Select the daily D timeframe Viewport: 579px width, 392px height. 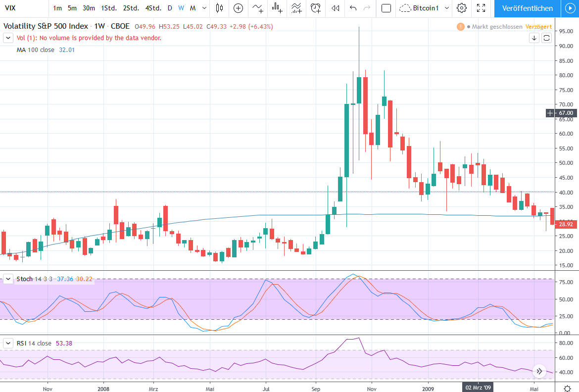pos(170,8)
